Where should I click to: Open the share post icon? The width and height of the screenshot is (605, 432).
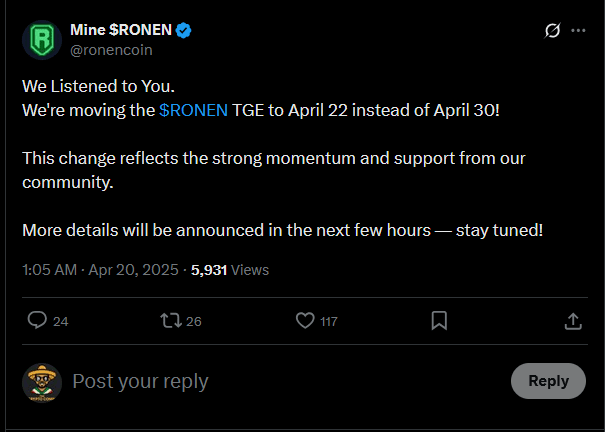click(x=573, y=321)
